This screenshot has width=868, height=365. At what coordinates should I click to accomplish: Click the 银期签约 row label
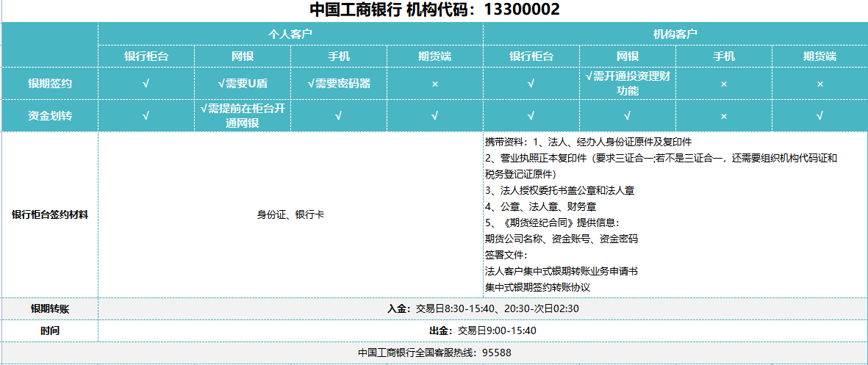point(50,84)
